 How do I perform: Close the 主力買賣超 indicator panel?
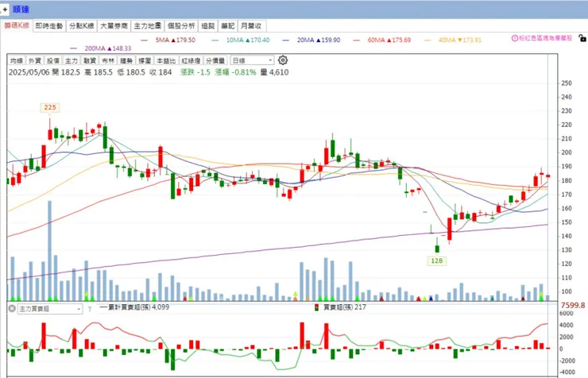tap(12, 308)
